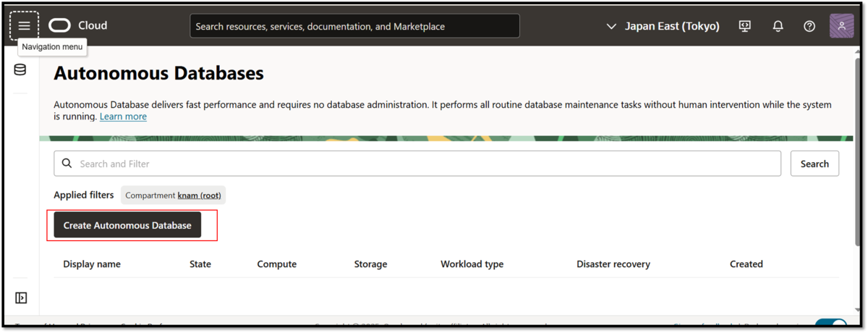Click the Oracle Cloud logo
The width and height of the screenshot is (868, 333).
click(78, 25)
